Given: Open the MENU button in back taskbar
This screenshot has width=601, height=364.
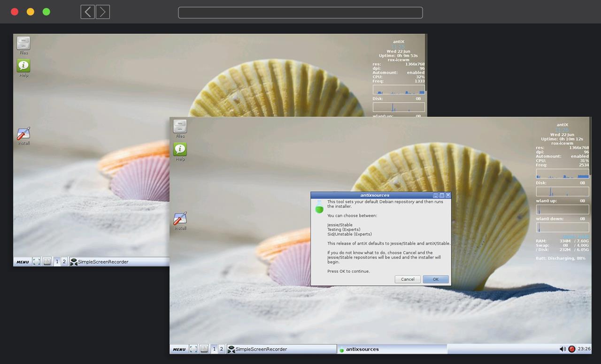Looking at the screenshot, I should [23, 262].
